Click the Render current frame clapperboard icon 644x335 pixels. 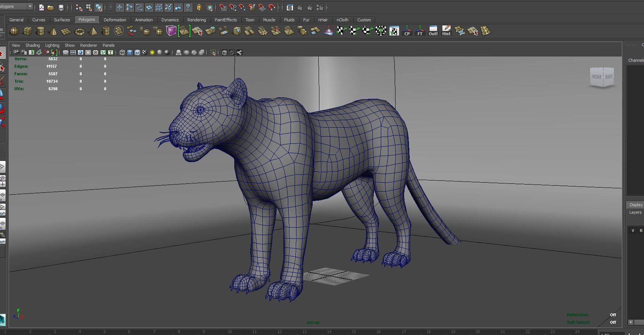(300, 7)
